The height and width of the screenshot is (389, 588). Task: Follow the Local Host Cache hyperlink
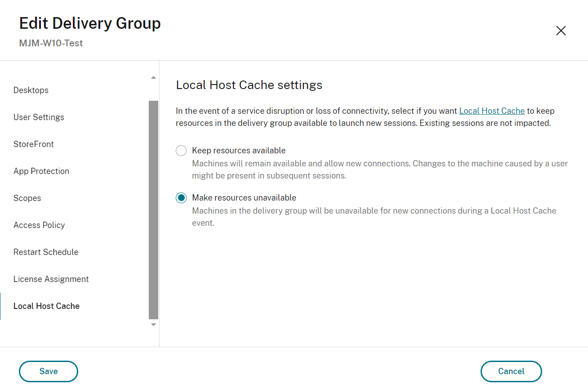pos(492,111)
